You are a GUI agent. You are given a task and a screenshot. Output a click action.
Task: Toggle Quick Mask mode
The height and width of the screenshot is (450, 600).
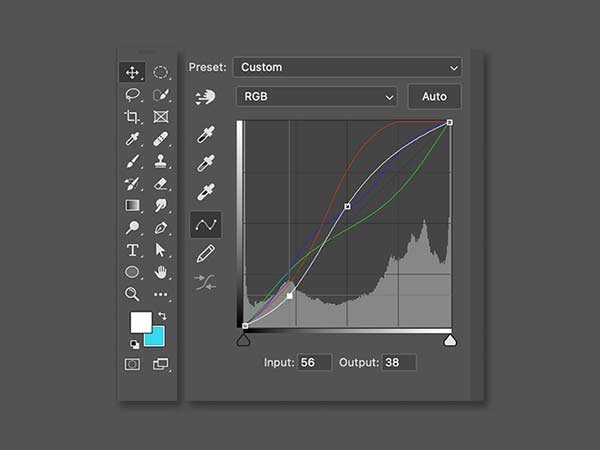pos(132,364)
